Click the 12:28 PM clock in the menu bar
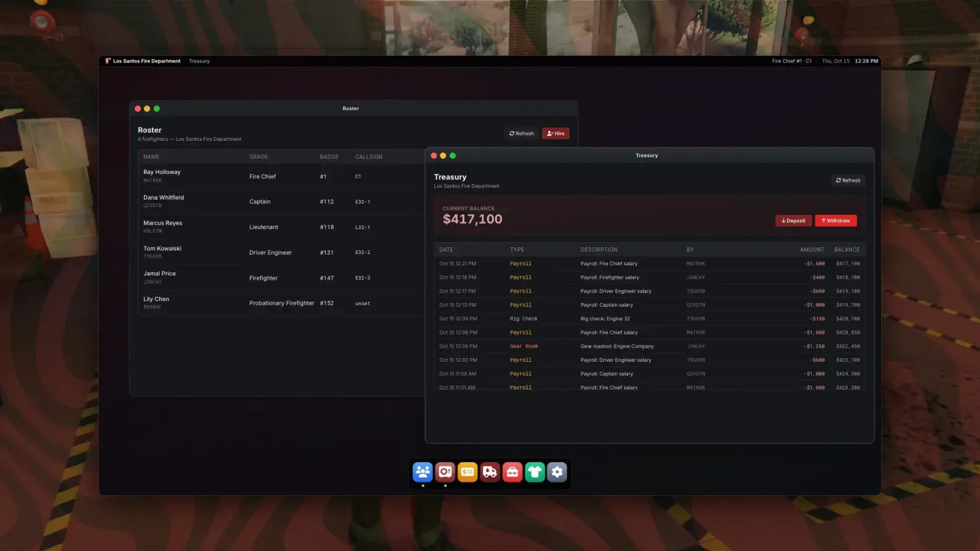This screenshot has width=980, height=551. (x=866, y=61)
